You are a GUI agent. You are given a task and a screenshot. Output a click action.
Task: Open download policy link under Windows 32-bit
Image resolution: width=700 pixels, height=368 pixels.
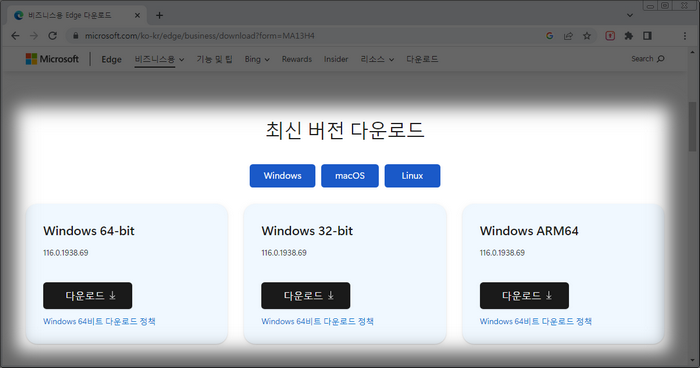pos(317,322)
